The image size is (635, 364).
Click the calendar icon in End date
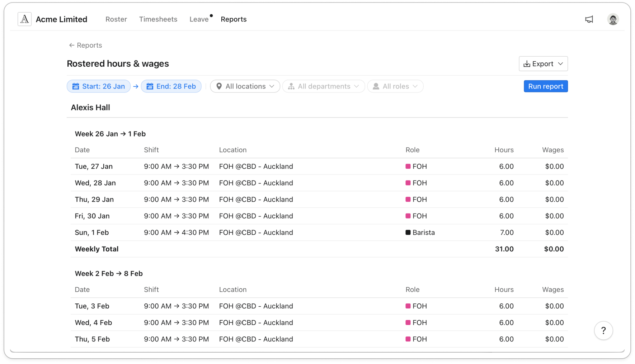point(150,86)
